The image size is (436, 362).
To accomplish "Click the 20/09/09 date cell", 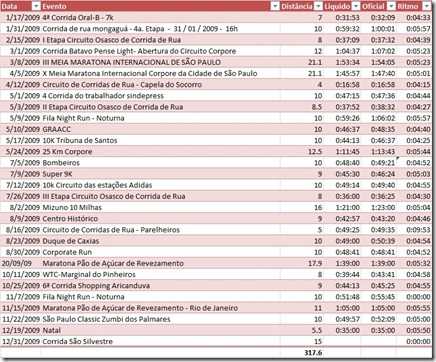I will click(x=21, y=263).
